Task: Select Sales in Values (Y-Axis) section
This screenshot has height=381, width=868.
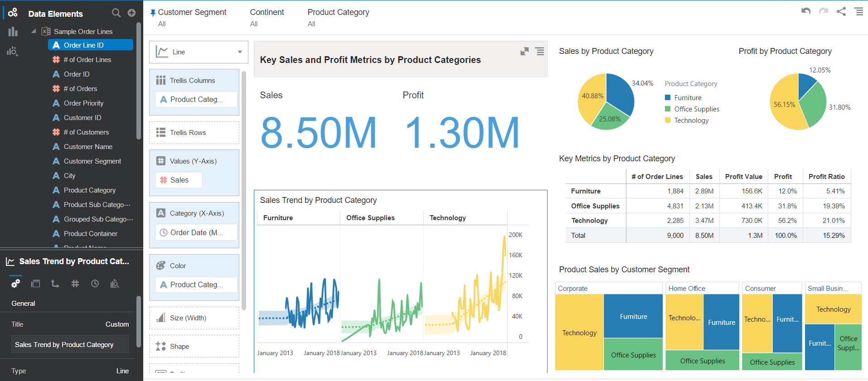Action: 179,180
